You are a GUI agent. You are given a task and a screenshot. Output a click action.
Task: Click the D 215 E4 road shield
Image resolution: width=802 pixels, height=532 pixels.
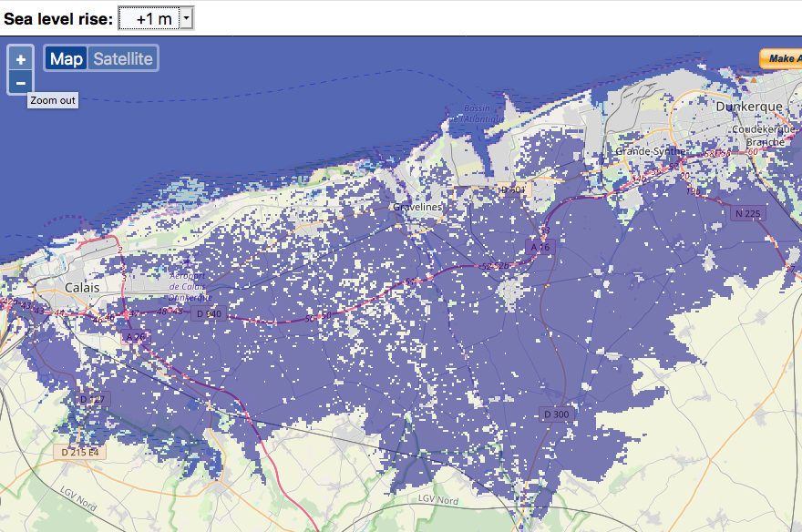(80, 452)
